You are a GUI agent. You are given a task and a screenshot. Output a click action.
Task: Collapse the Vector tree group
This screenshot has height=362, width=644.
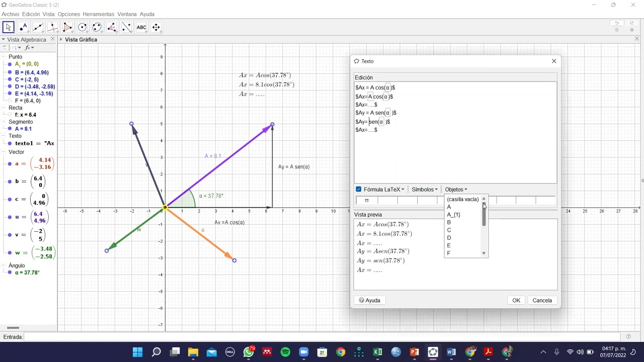point(4,152)
